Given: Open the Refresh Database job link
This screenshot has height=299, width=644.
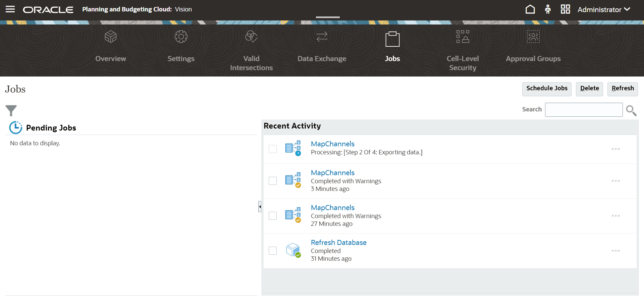Looking at the screenshot, I should (338, 242).
